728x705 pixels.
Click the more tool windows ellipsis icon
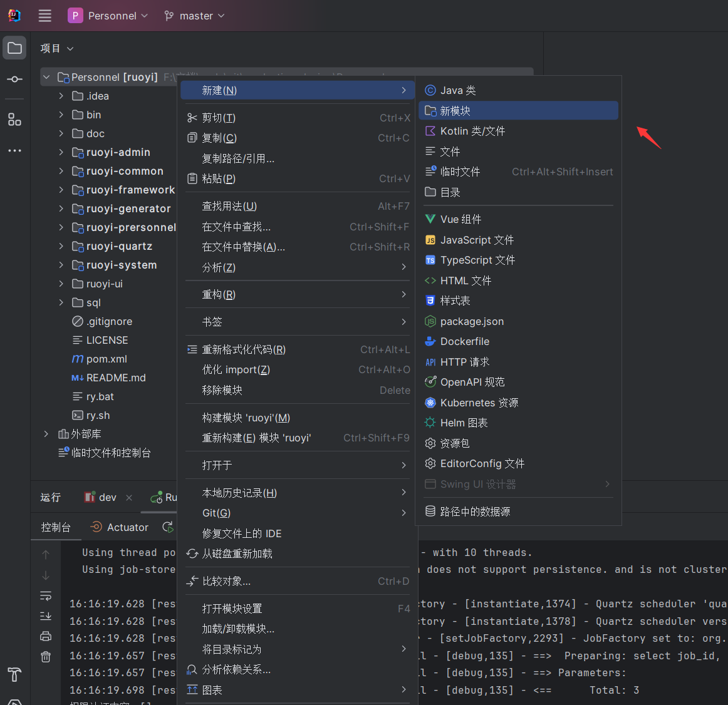point(14,150)
